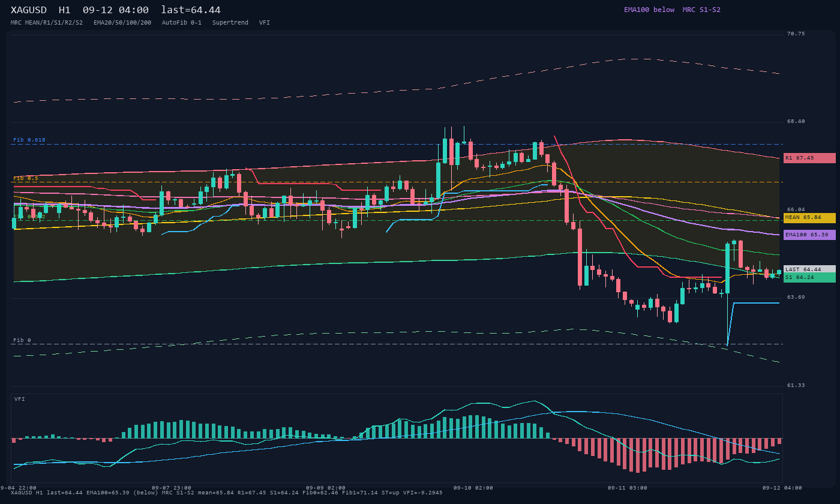Select the VFI label in header
Image resolution: width=840 pixels, height=504 pixels.
click(265, 23)
